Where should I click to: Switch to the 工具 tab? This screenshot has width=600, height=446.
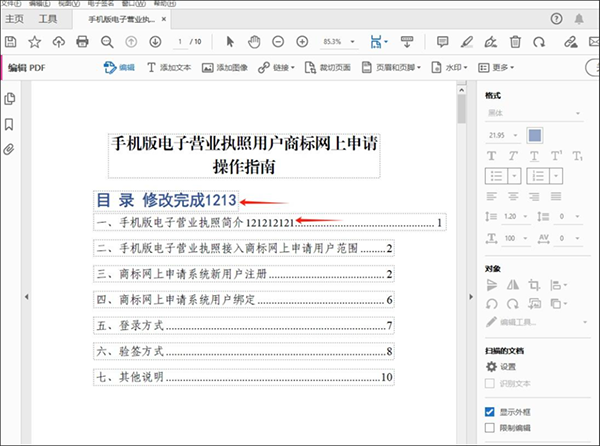[x=48, y=19]
